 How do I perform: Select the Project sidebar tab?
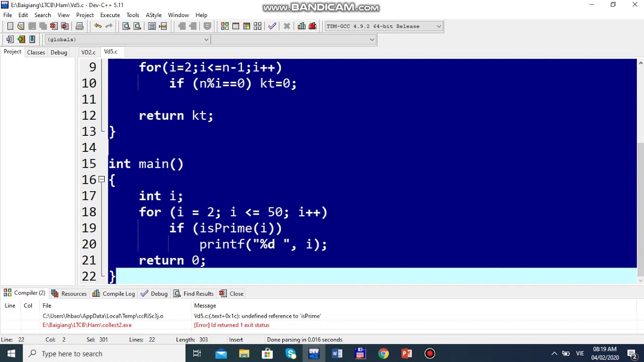13,52
